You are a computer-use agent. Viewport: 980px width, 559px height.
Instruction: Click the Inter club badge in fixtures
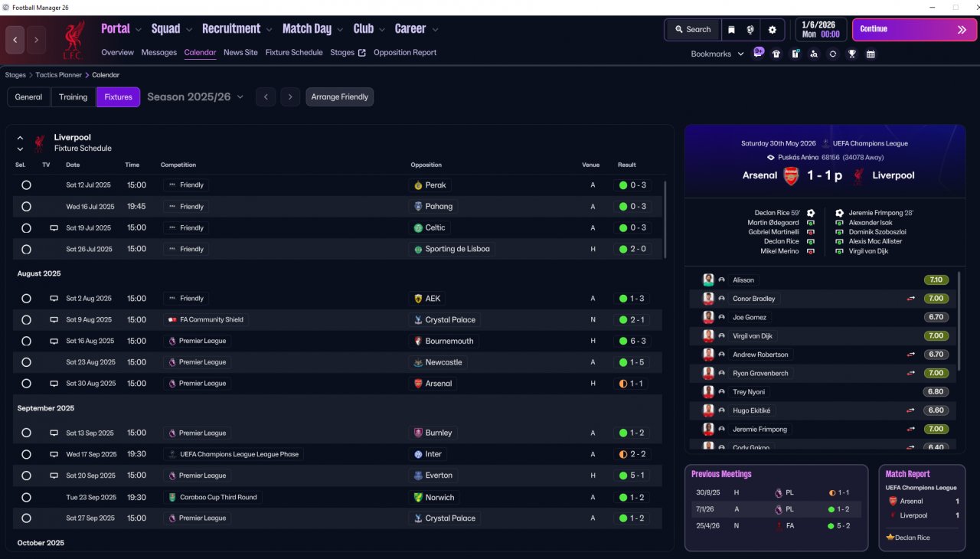click(x=418, y=454)
